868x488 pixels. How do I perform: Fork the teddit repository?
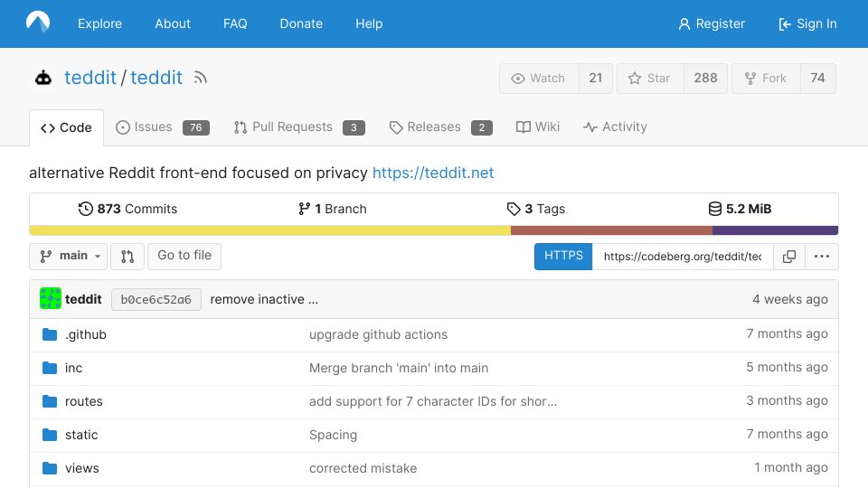coord(766,79)
